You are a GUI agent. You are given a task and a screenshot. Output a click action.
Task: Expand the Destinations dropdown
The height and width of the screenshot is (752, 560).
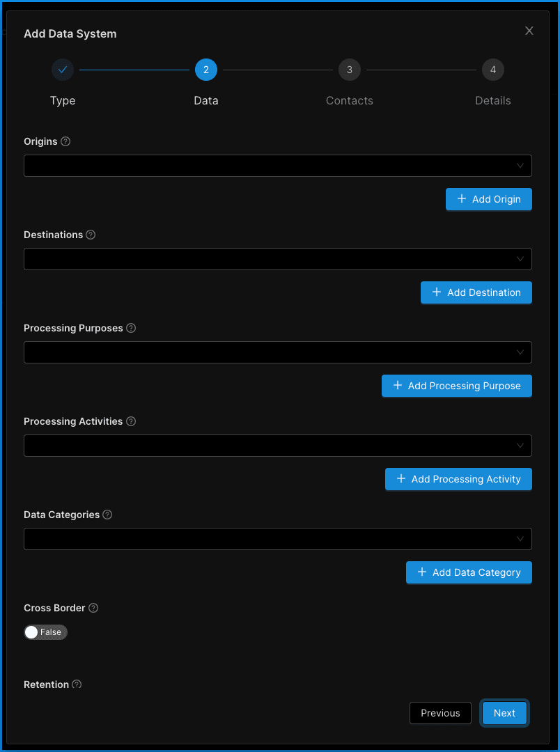[x=277, y=259]
